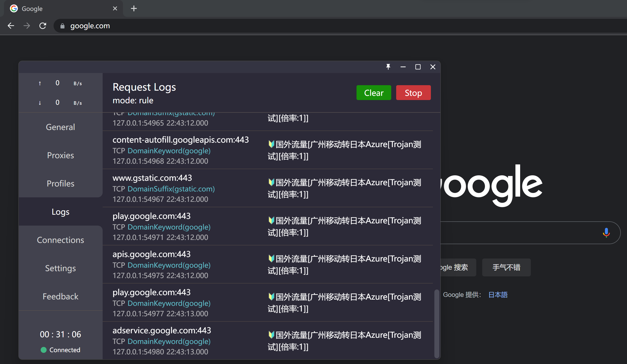Viewport: 627px width, 364px height.
Task: Click the Google 提供 label
Action: click(x=462, y=295)
